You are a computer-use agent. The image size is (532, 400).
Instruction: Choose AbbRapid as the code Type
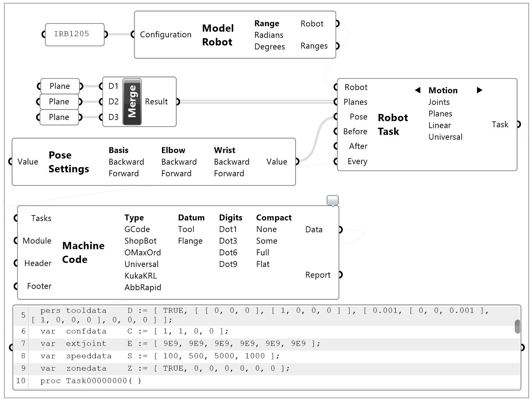pos(143,287)
